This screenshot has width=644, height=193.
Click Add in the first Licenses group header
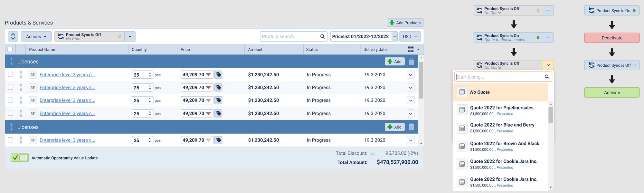[395, 62]
